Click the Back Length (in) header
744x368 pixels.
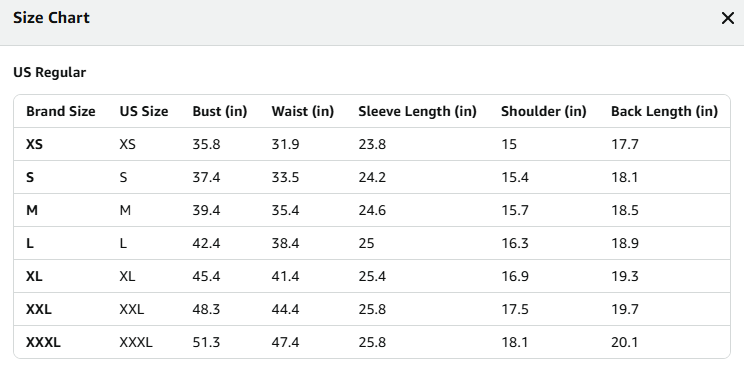coord(664,111)
